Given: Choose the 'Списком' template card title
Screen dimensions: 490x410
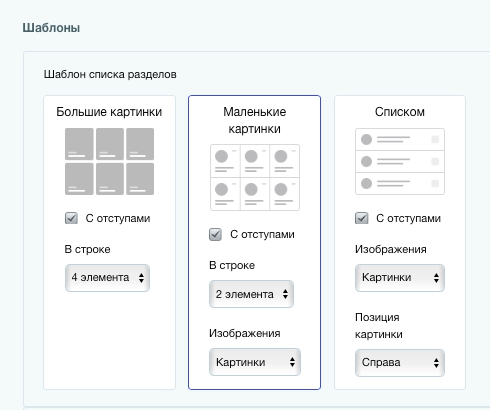Looking at the screenshot, I should pyautogui.click(x=400, y=112).
